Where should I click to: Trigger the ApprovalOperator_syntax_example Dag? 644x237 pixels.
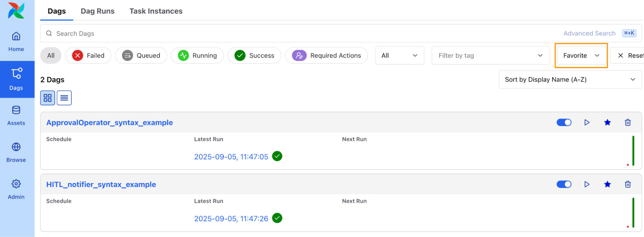coord(587,122)
